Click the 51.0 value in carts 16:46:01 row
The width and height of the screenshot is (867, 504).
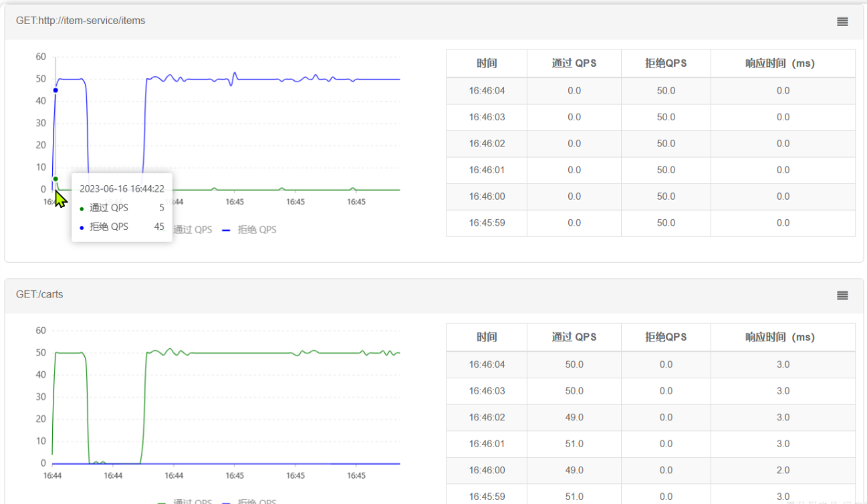pos(574,444)
